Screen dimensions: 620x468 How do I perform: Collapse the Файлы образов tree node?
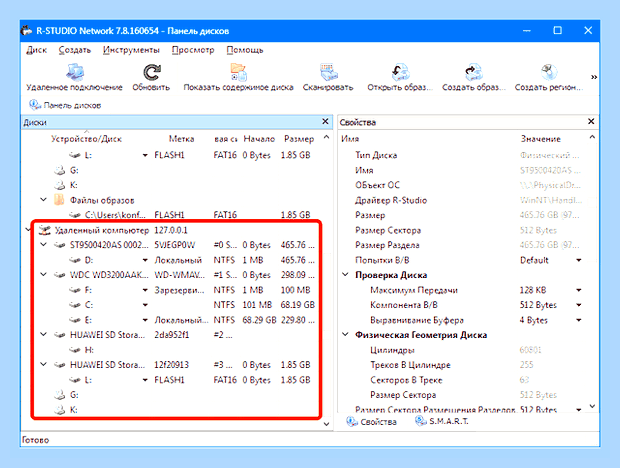[43, 200]
